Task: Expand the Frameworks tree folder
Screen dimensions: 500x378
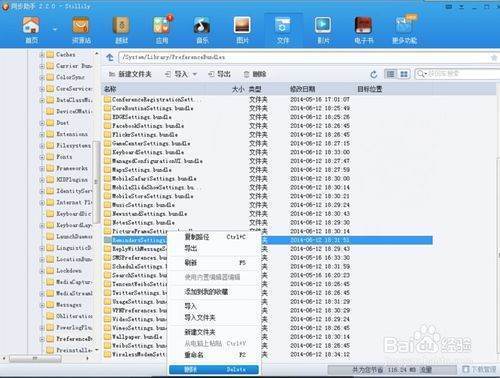Action: click(42, 169)
